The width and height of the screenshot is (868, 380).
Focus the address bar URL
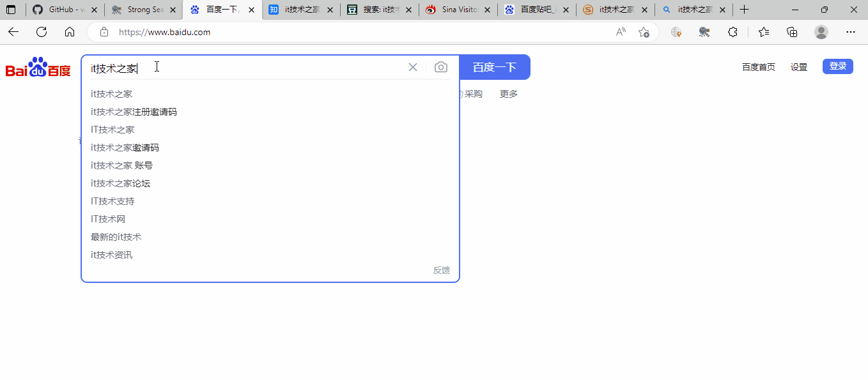coord(164,32)
